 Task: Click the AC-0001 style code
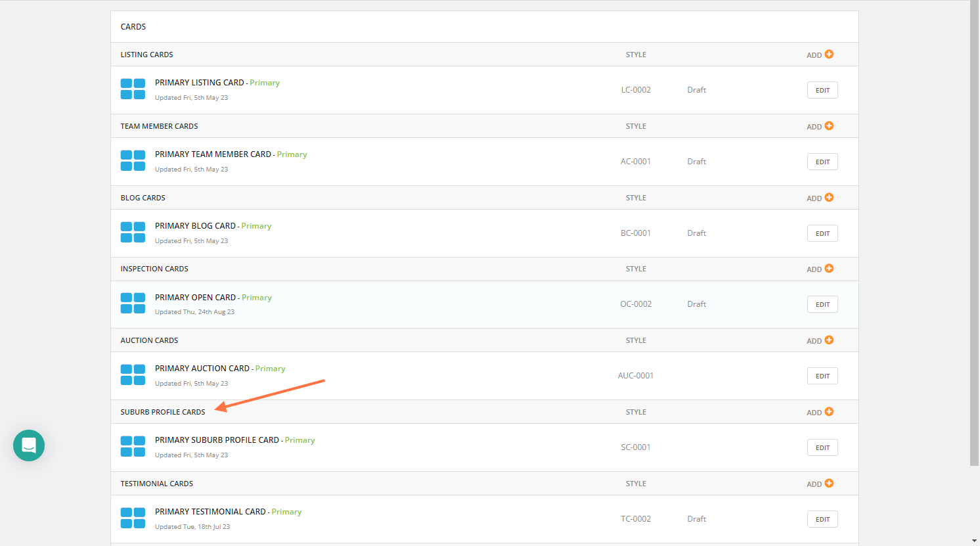(636, 162)
